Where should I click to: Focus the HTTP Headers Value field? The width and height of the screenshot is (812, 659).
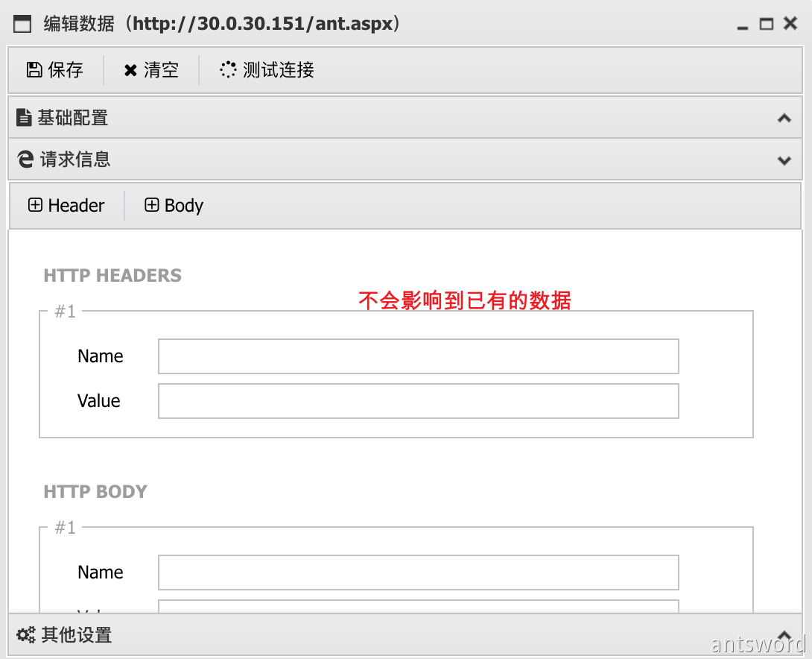click(418, 401)
